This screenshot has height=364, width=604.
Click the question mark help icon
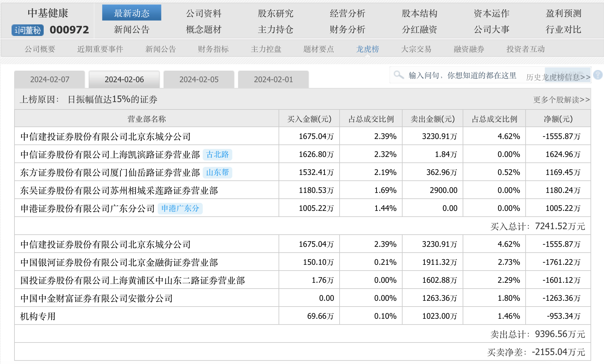click(x=598, y=75)
